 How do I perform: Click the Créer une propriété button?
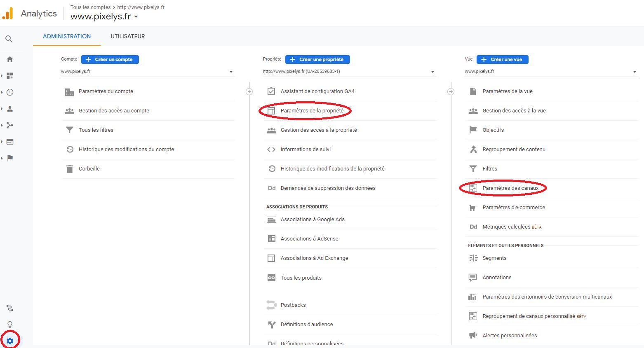(x=317, y=59)
